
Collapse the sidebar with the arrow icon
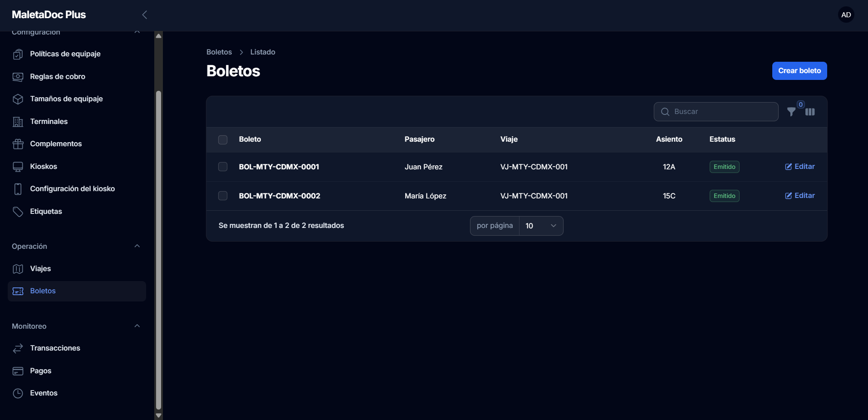point(144,15)
